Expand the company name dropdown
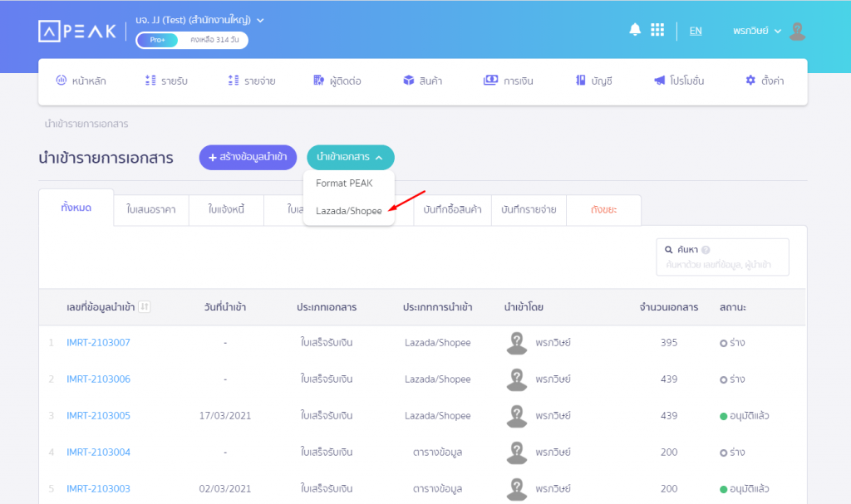 [260, 19]
